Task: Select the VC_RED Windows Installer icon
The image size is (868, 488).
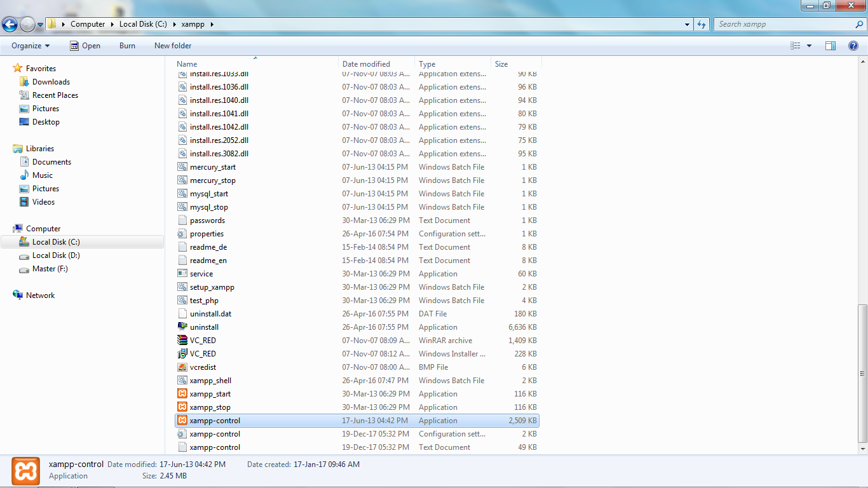Action: coord(182,354)
